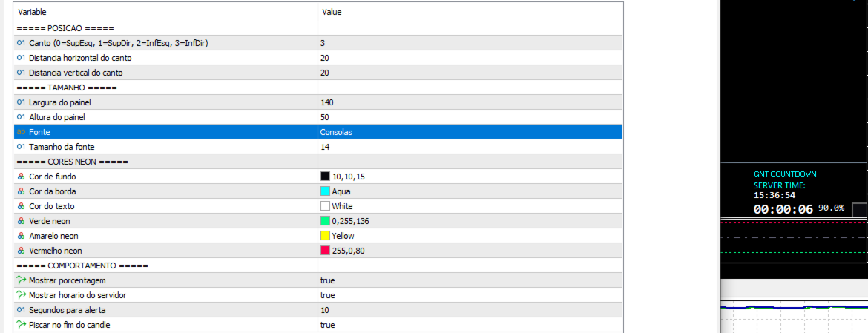Image resolution: width=868 pixels, height=333 pixels.
Task: Toggle Mostrar porcentagem true value
Action: (470, 280)
